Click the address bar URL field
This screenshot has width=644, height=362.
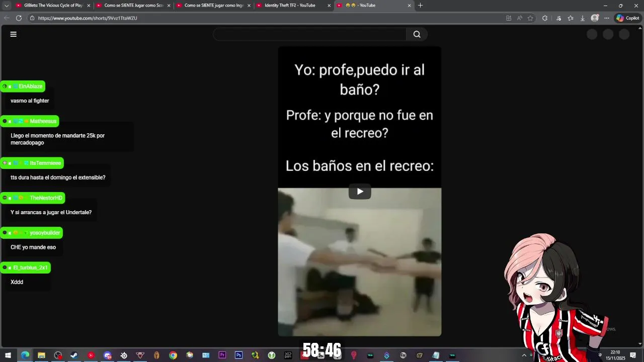coord(267,18)
